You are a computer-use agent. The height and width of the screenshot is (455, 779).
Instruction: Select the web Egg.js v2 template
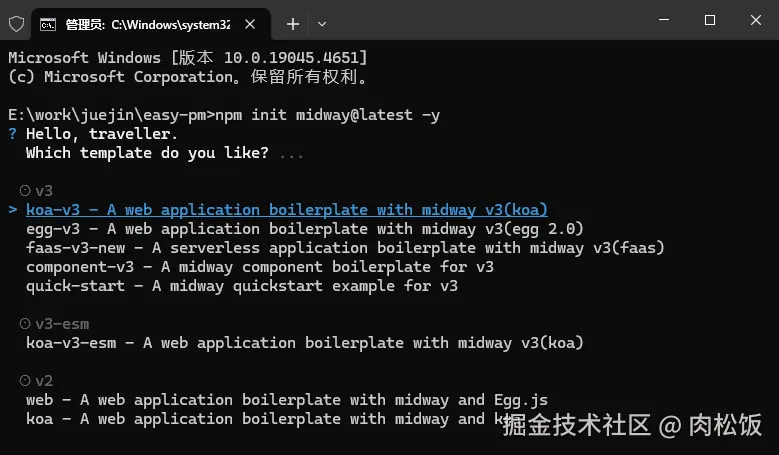click(x=287, y=400)
